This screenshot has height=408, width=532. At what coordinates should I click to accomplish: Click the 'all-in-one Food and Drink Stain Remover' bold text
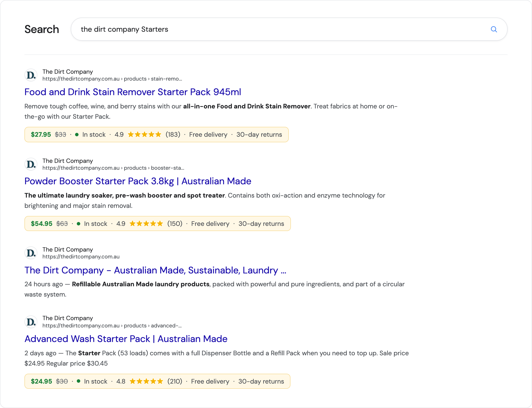pos(246,106)
